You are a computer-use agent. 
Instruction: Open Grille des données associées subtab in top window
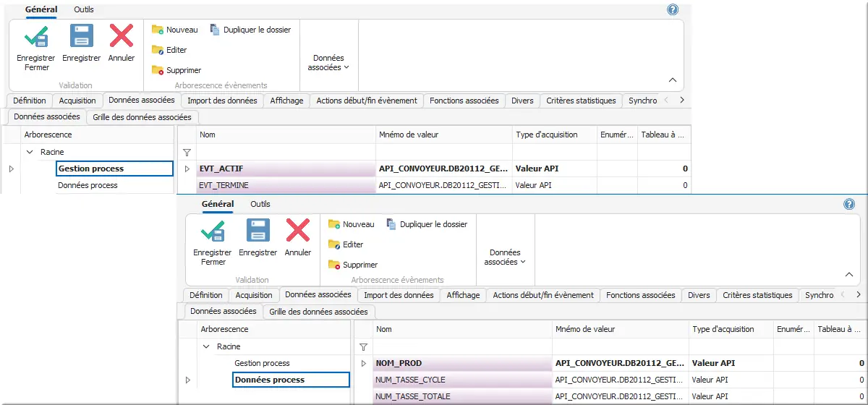point(142,116)
